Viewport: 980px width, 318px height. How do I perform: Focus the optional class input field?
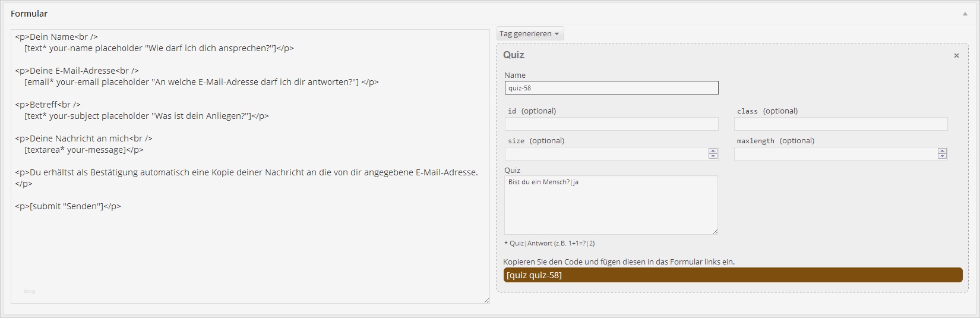(x=840, y=124)
